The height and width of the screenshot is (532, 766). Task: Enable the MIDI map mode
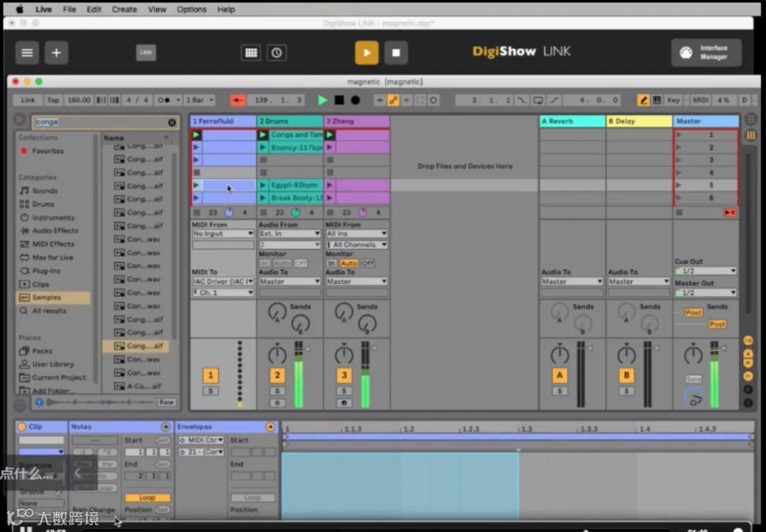click(x=700, y=100)
